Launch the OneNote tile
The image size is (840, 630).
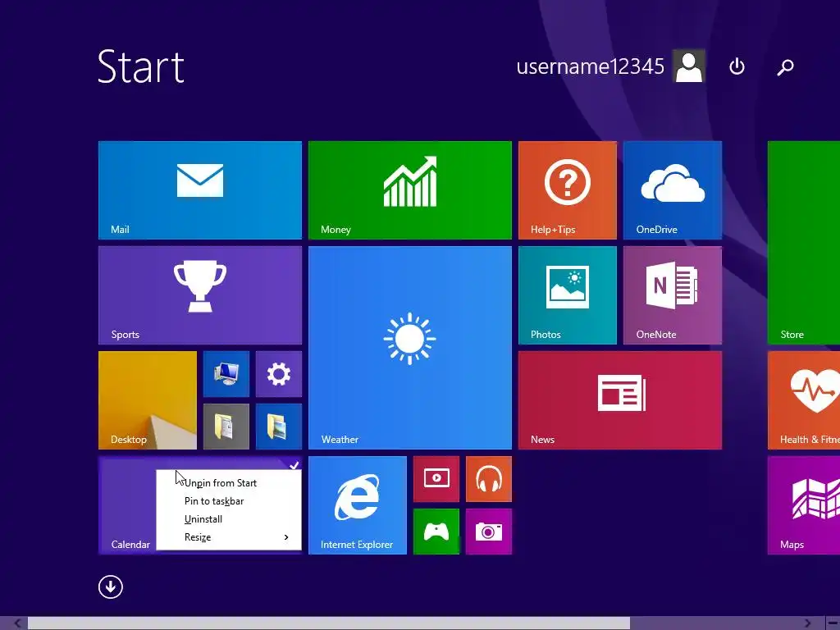tap(673, 295)
